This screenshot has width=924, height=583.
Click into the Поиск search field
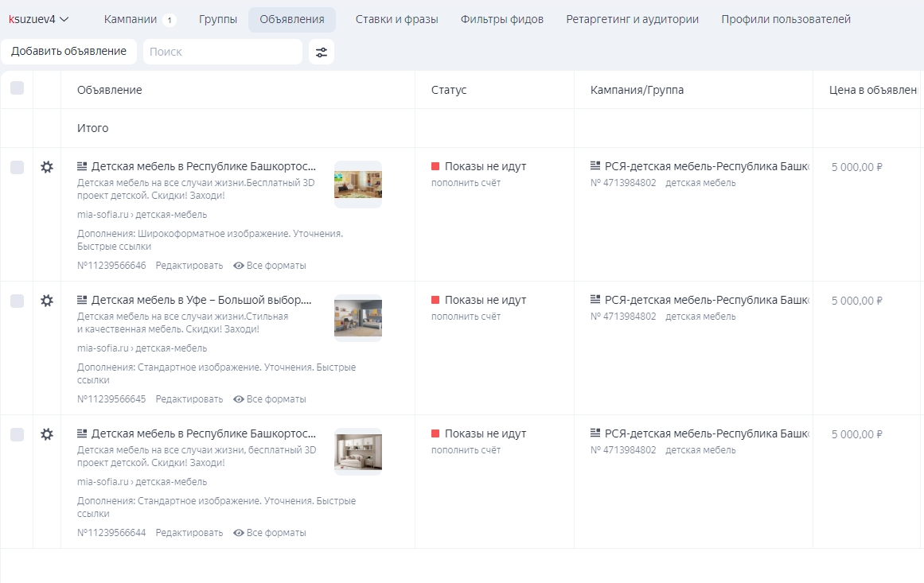click(223, 52)
